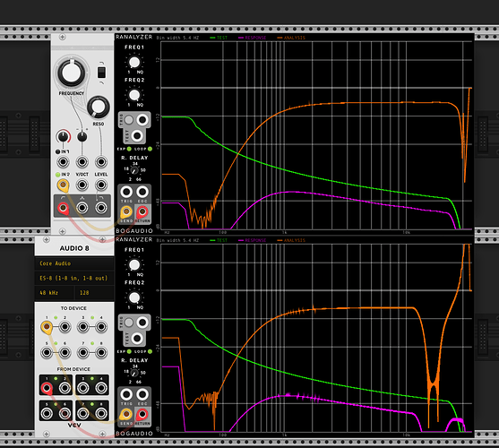Click the round TRIG button on the Ranalyzer beside AUDIO 8

point(129,323)
